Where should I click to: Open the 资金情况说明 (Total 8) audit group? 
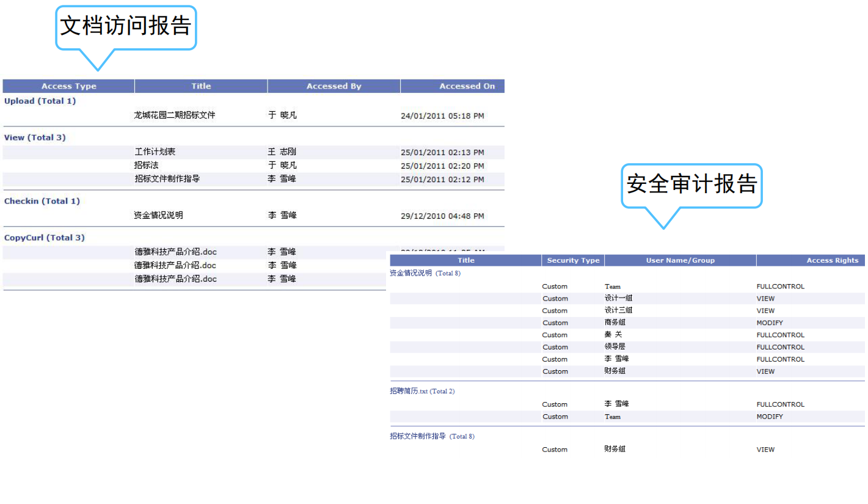pyautogui.click(x=425, y=274)
